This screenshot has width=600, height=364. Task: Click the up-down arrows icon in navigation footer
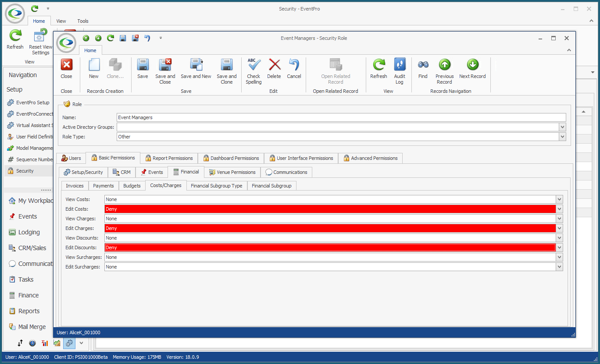(x=20, y=343)
